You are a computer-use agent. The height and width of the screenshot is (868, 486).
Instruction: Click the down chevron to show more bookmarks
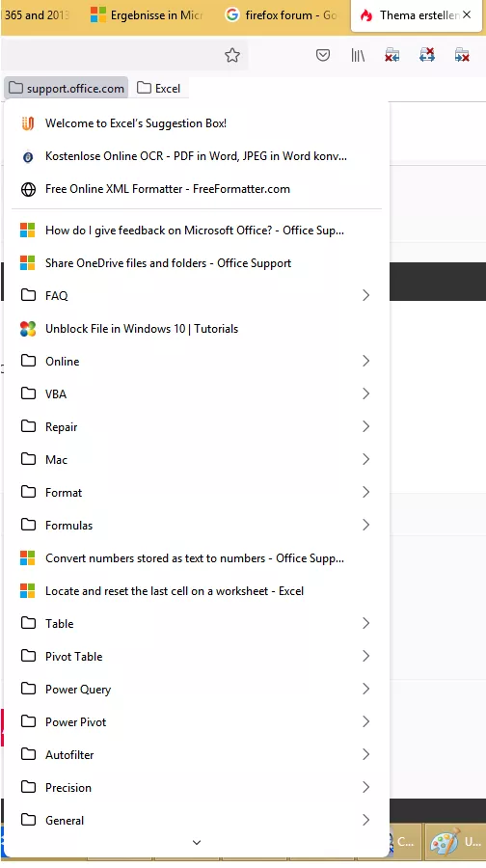197,843
